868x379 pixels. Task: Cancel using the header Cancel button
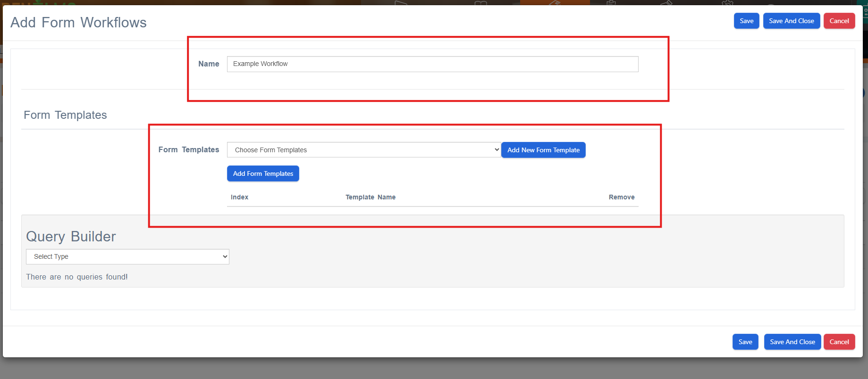[839, 21]
